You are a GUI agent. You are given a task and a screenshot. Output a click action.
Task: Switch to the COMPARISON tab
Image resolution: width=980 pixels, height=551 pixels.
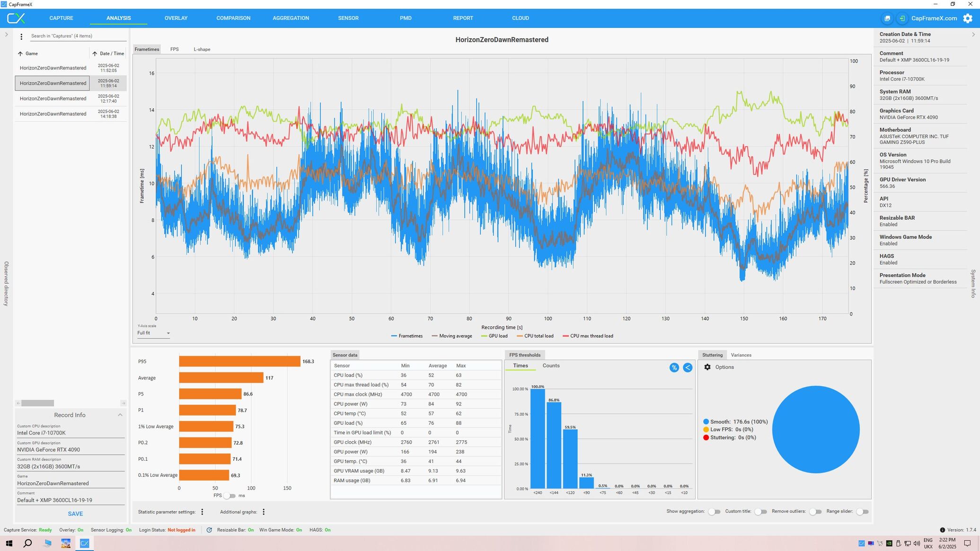[233, 18]
